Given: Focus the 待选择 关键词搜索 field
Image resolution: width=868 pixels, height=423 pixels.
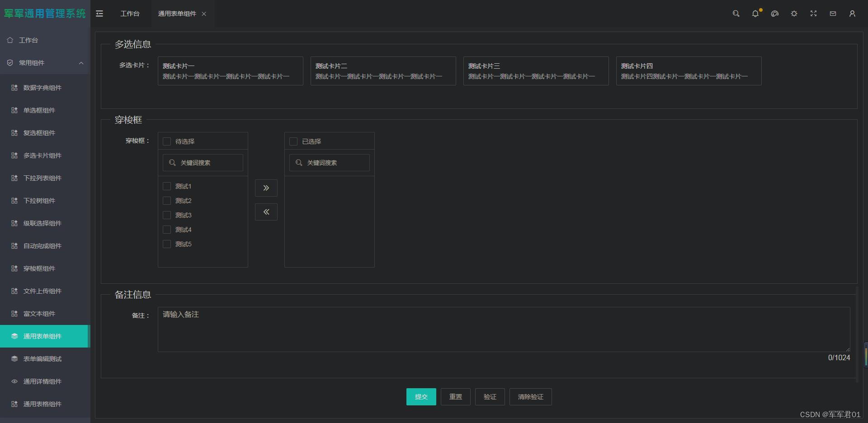Looking at the screenshot, I should coord(203,163).
